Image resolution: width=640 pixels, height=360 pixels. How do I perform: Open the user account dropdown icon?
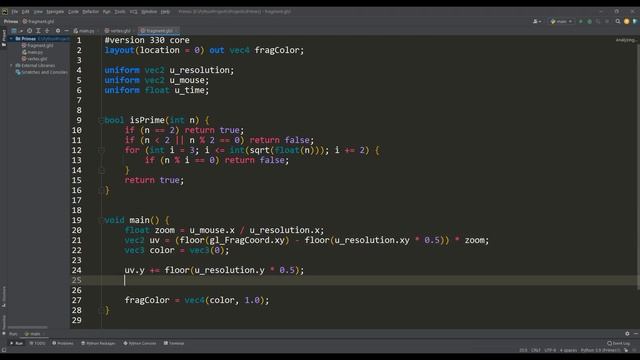click(537, 21)
